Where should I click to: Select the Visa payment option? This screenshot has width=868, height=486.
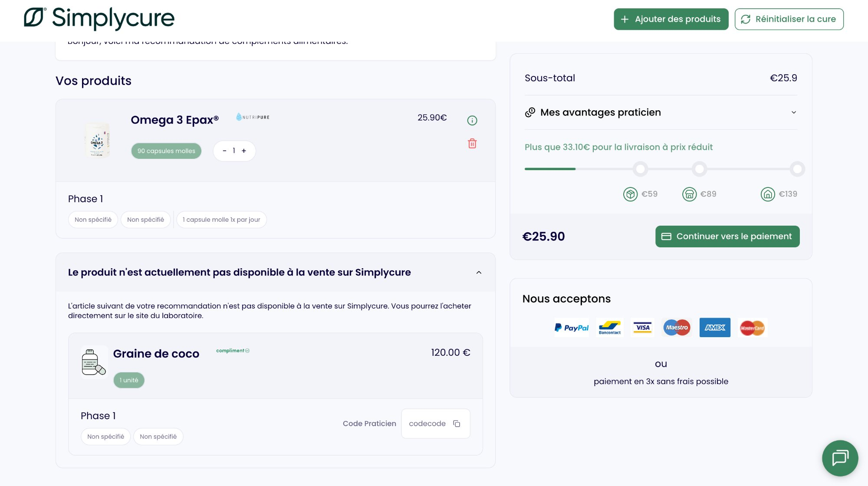click(642, 328)
